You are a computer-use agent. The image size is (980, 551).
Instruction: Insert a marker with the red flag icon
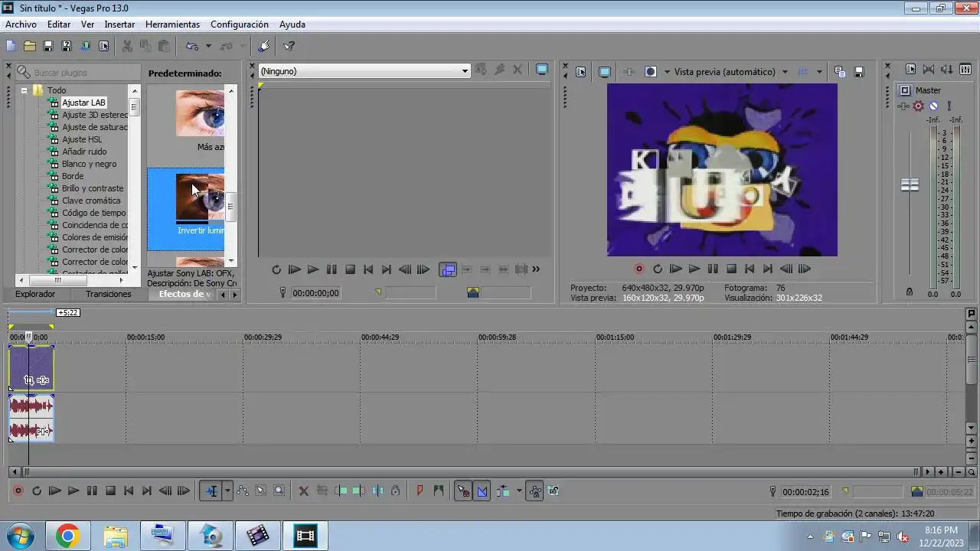[420, 491]
